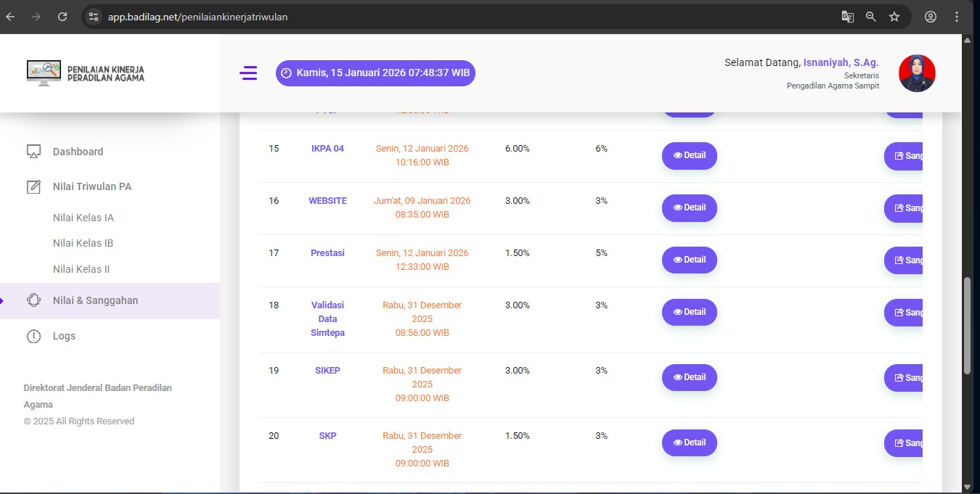Open Chrome three-dot menu
The width and height of the screenshot is (980, 494).
[x=957, y=17]
